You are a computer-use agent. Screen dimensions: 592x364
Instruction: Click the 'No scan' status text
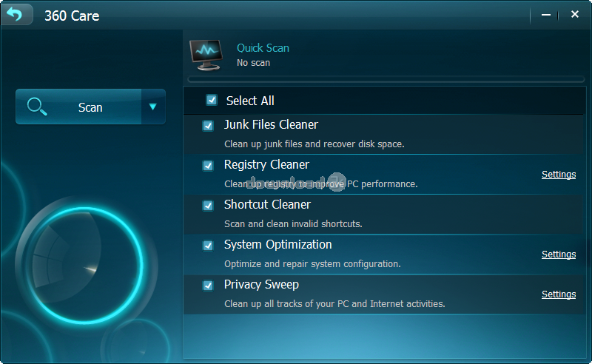coord(253,63)
